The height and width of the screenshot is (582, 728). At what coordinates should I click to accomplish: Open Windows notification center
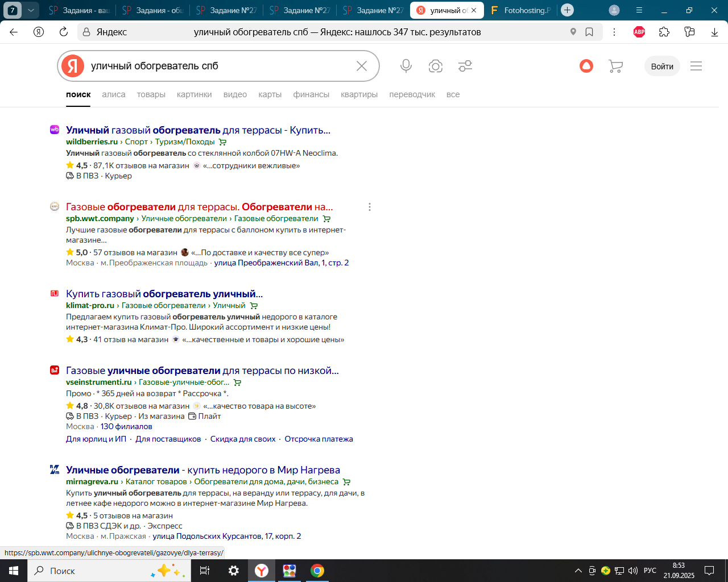[x=709, y=571]
